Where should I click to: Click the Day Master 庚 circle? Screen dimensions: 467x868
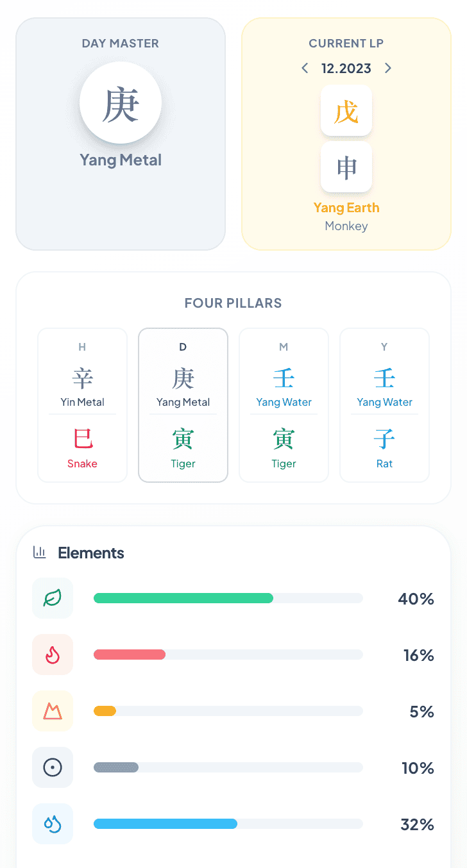point(121,103)
